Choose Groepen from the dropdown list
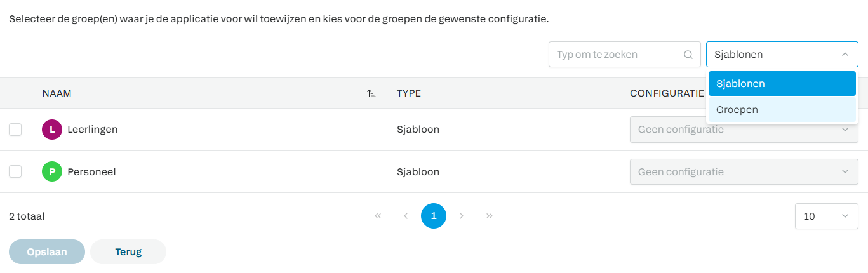Screen dimensions: 868x273 pyautogui.click(x=782, y=110)
